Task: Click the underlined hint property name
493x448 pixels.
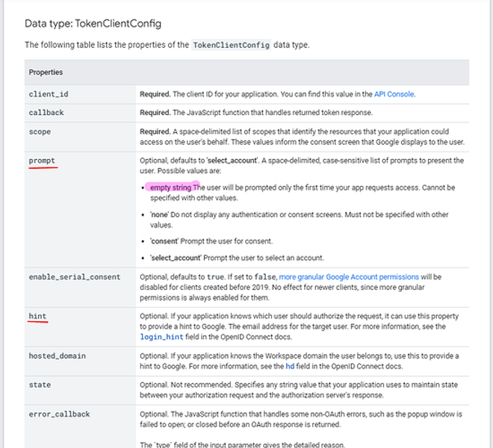Action: point(37,317)
